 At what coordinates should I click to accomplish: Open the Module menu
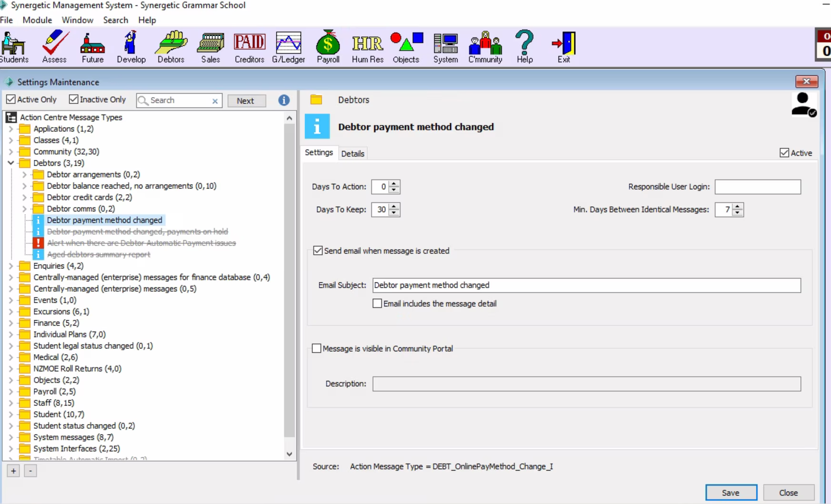point(37,20)
